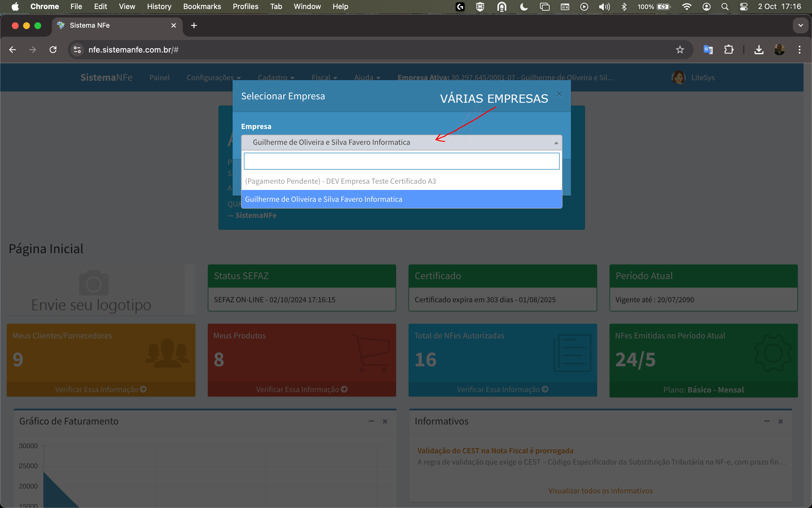812x508 pixels.
Task: Open the Painel menu item
Action: [159, 78]
